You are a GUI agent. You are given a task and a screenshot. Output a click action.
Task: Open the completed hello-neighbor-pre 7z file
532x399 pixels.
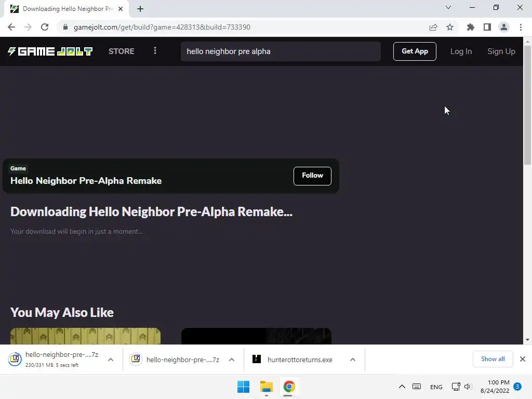[x=175, y=360]
